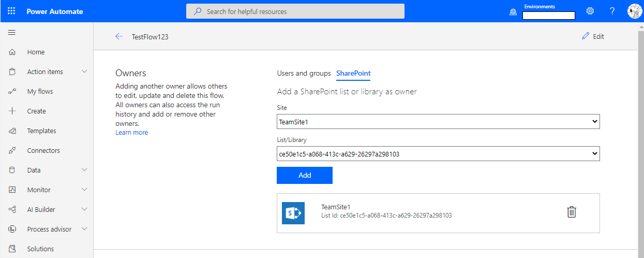Click the Solutions icon
The height and width of the screenshot is (258, 644).
12,249
